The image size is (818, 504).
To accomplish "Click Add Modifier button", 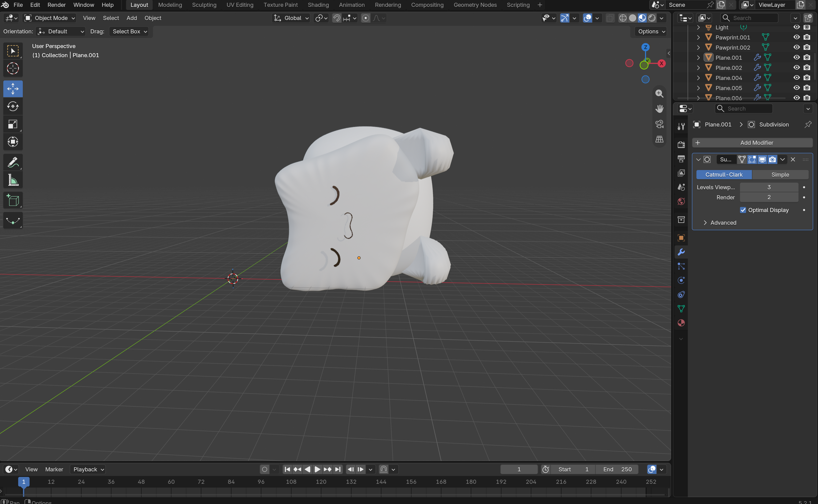I will point(752,143).
